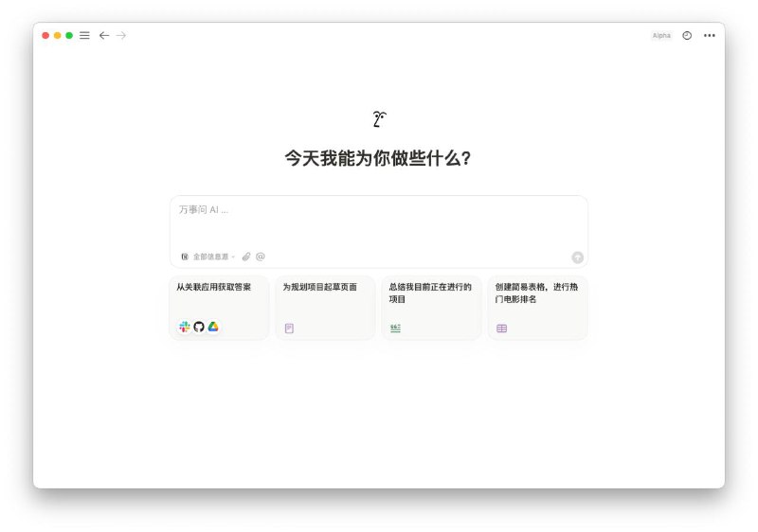Click the Slack icon on the first card
Viewport: 758px width, 532px height.
(185, 327)
